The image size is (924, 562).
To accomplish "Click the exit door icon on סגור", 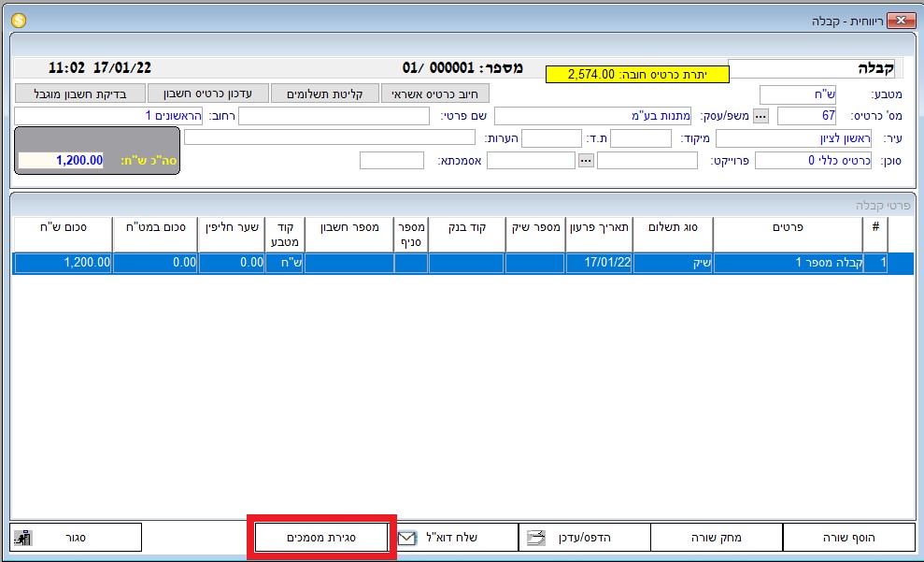I will tap(23, 538).
